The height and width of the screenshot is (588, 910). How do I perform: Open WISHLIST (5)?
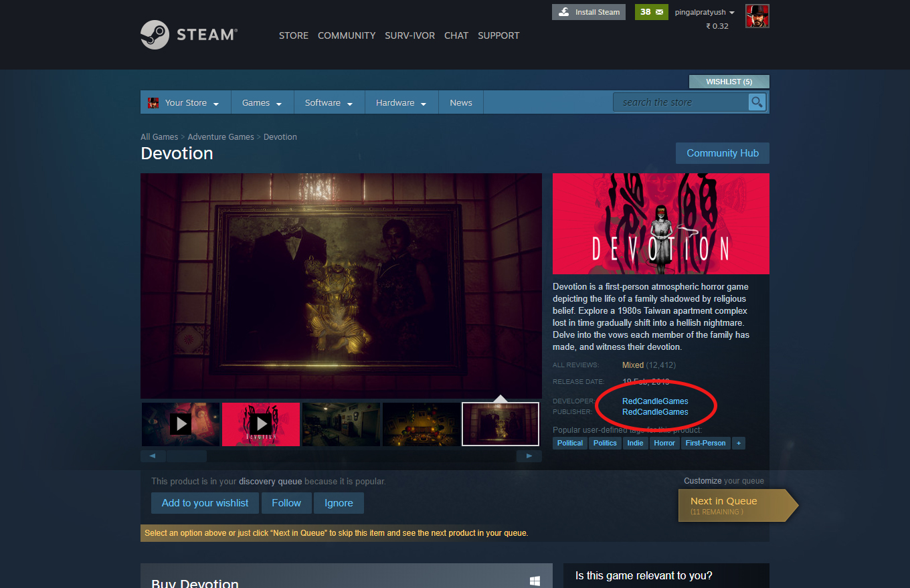(x=729, y=82)
